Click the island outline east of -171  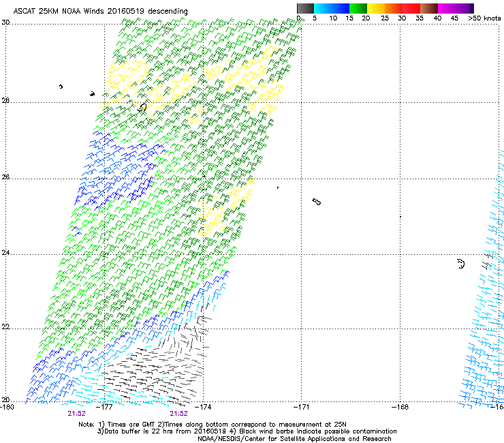[x=317, y=202]
